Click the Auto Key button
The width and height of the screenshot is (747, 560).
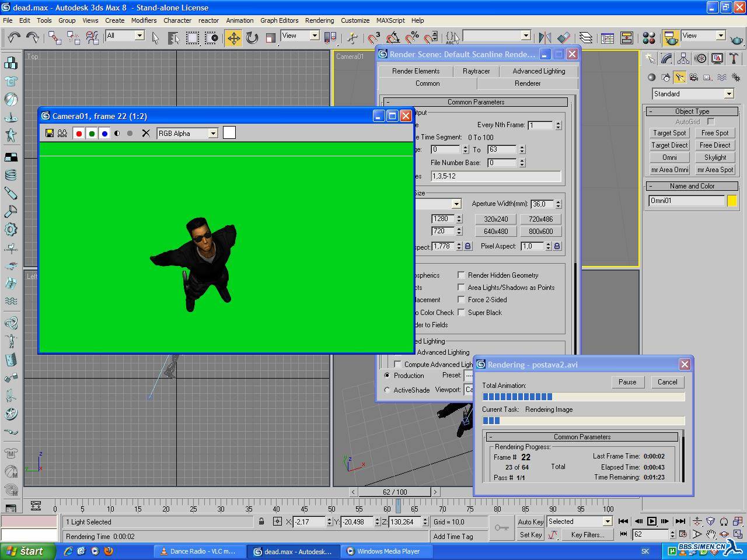pos(530,522)
